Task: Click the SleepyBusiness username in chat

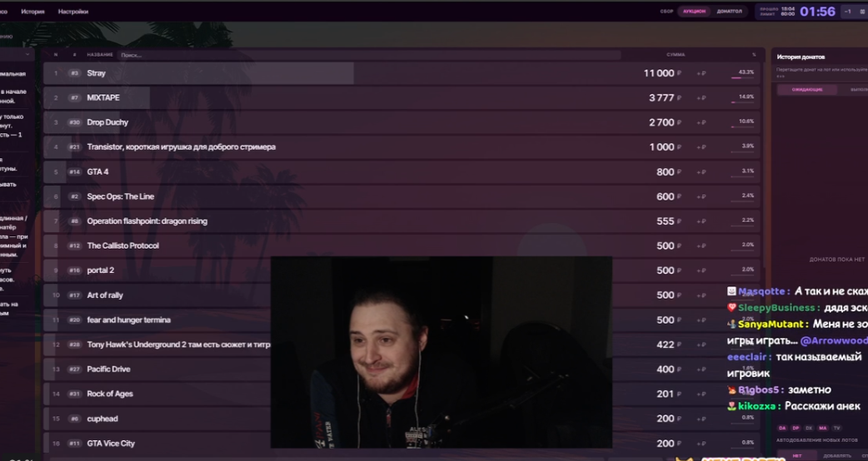Action: click(x=776, y=308)
